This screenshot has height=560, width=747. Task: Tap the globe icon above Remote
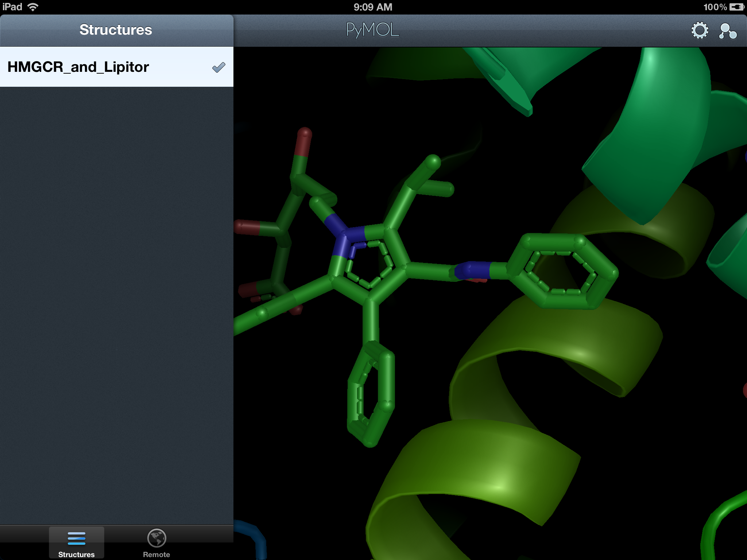(x=156, y=538)
